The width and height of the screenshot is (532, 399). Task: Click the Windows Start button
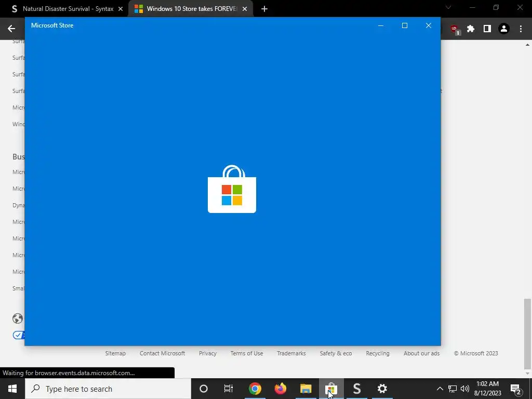point(12,389)
